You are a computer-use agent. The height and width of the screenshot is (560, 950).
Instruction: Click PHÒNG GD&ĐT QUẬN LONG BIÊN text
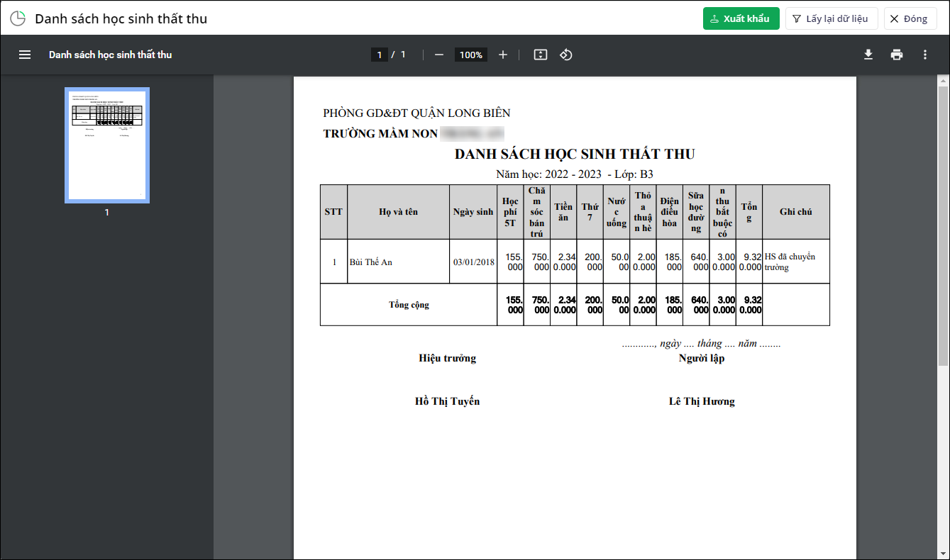(416, 113)
